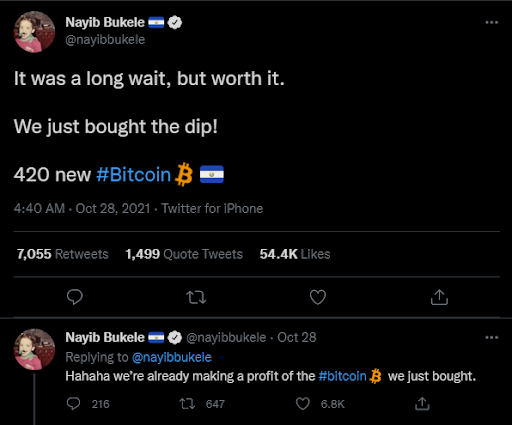The height and width of the screenshot is (425, 512).
Task: Click the 4:40 AM Oct 28, 2021 timestamp
Action: 82,209
